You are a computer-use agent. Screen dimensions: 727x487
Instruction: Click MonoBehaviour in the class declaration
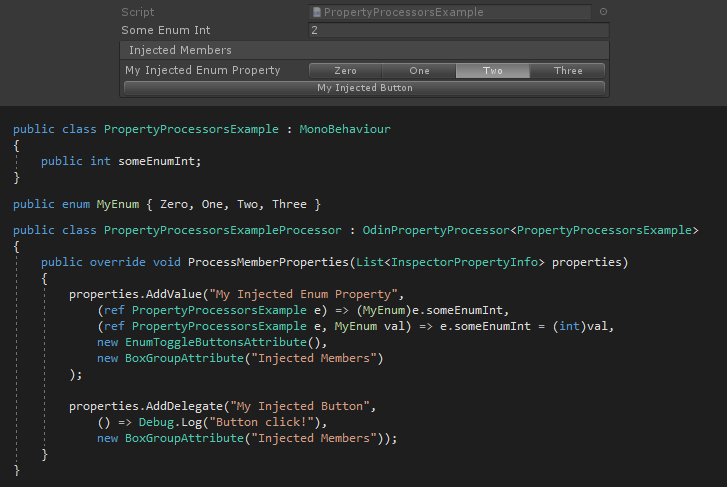point(345,129)
